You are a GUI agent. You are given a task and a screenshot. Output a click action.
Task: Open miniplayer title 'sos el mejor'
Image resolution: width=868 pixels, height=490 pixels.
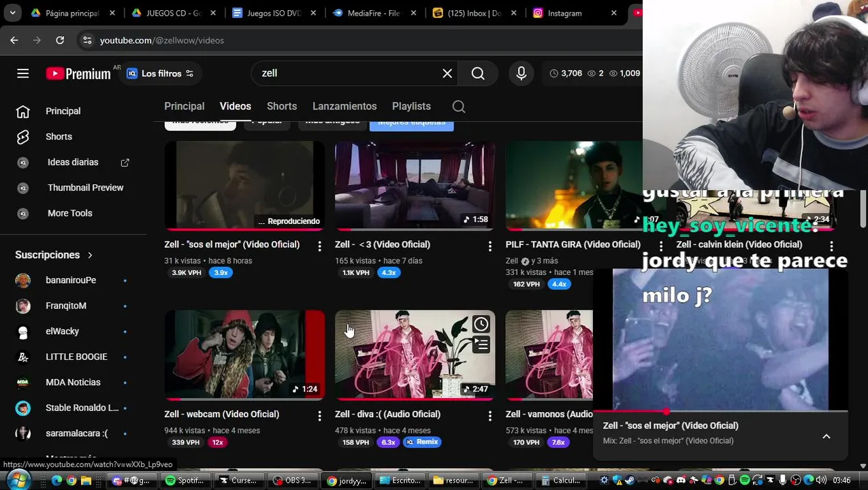671,425
